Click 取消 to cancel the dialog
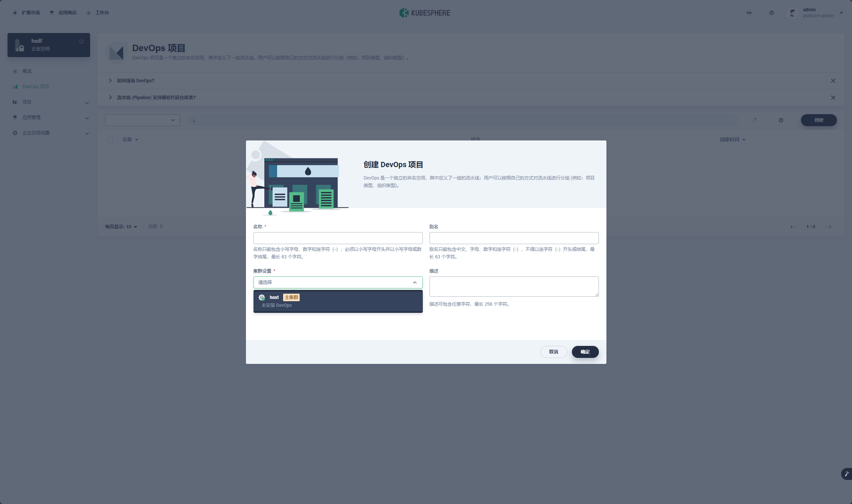The width and height of the screenshot is (852, 504). pyautogui.click(x=553, y=352)
